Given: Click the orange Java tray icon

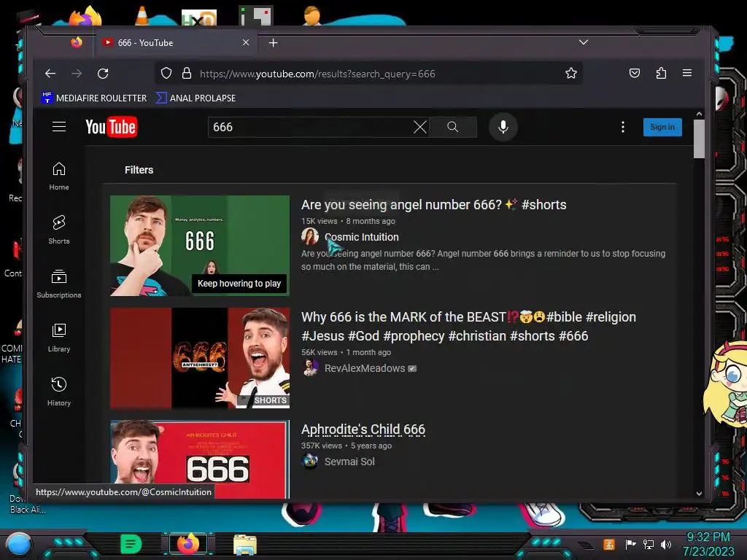Looking at the screenshot, I should pyautogui.click(x=609, y=544).
